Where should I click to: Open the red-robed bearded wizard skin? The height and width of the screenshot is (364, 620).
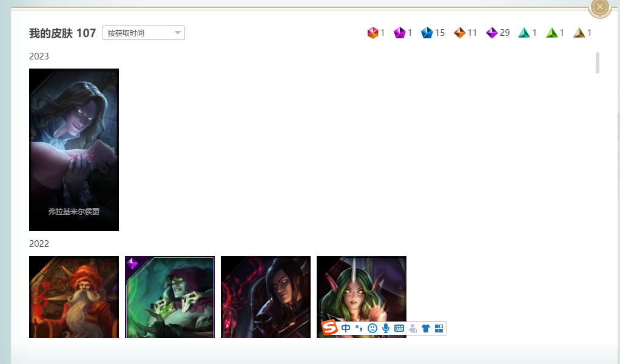[x=74, y=297]
